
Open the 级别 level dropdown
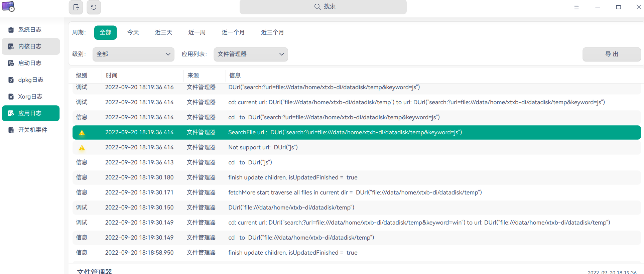tap(133, 54)
